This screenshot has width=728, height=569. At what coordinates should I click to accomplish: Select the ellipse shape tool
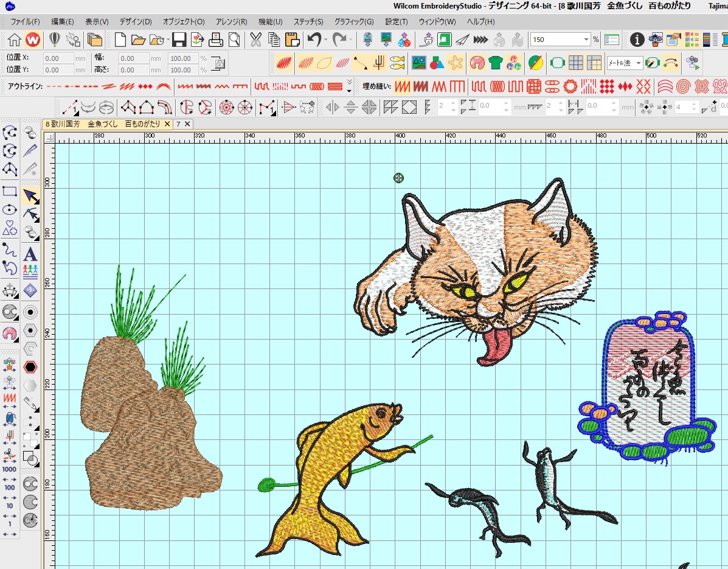point(10,210)
